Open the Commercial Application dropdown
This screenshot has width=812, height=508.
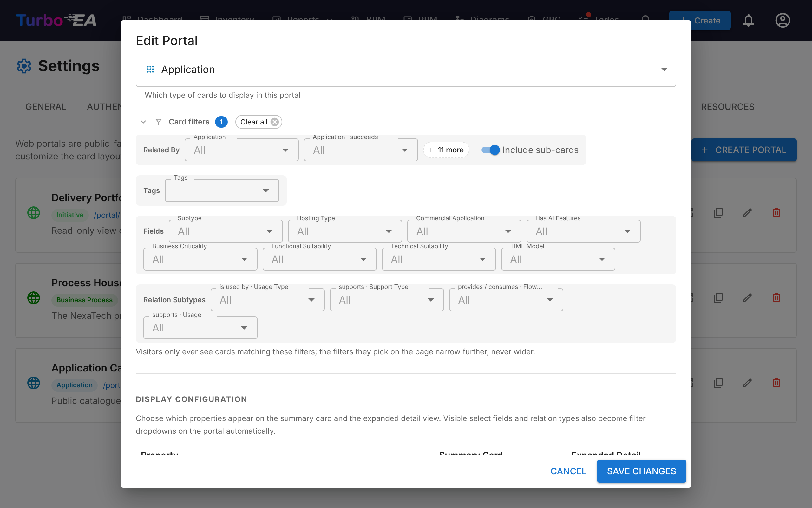point(464,231)
